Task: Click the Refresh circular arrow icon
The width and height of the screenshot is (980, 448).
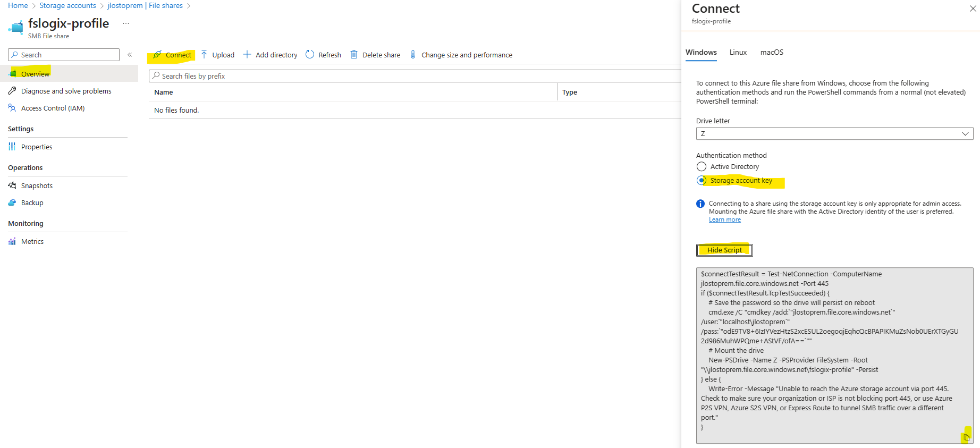Action: [x=310, y=54]
